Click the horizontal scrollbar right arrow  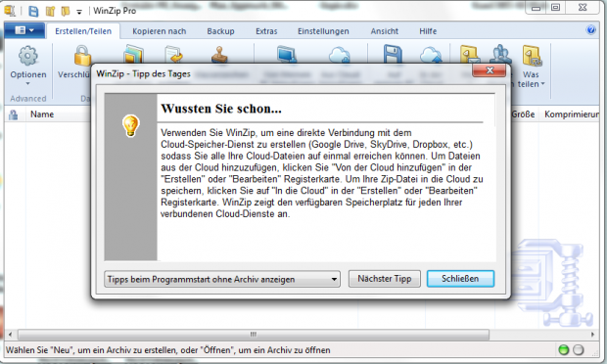(592, 335)
